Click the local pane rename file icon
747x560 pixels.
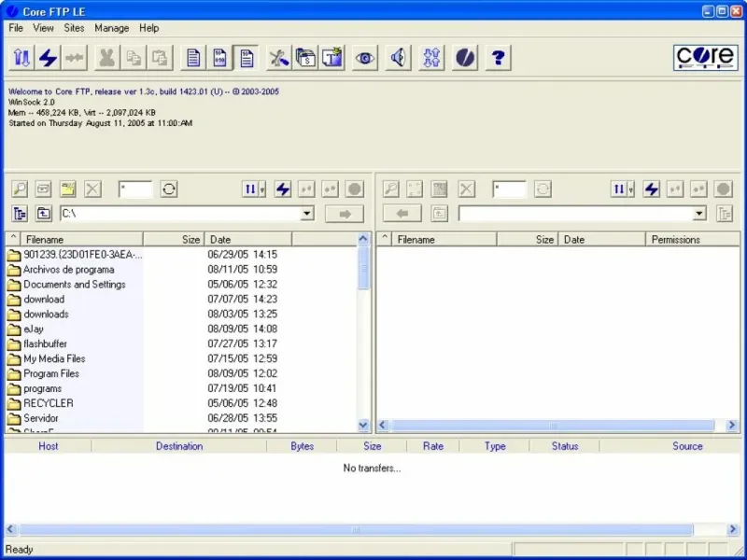coord(43,189)
